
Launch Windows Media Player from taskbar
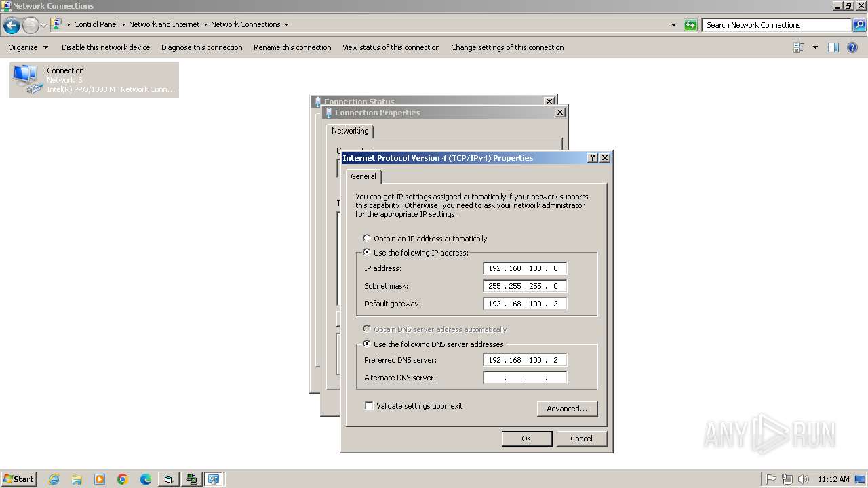[x=100, y=479]
